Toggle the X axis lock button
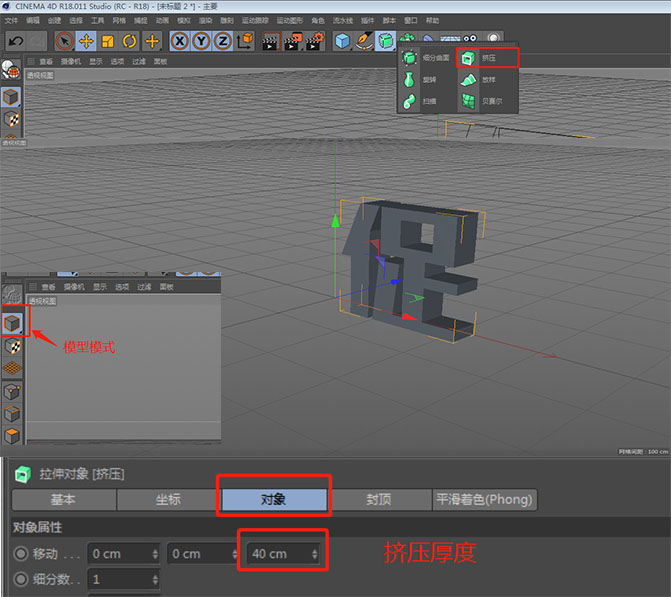Image resolution: width=671 pixels, height=597 pixels. click(179, 41)
